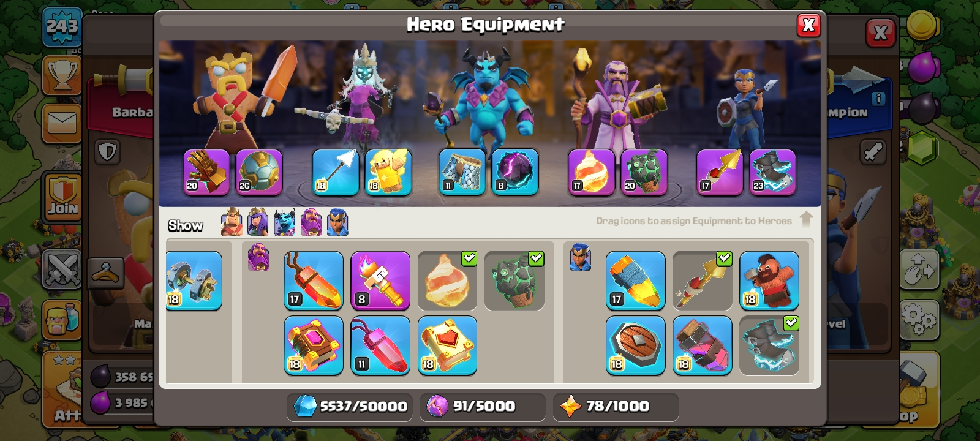
Task: Tap the starry ore 78/1000 counter
Action: pos(616,406)
